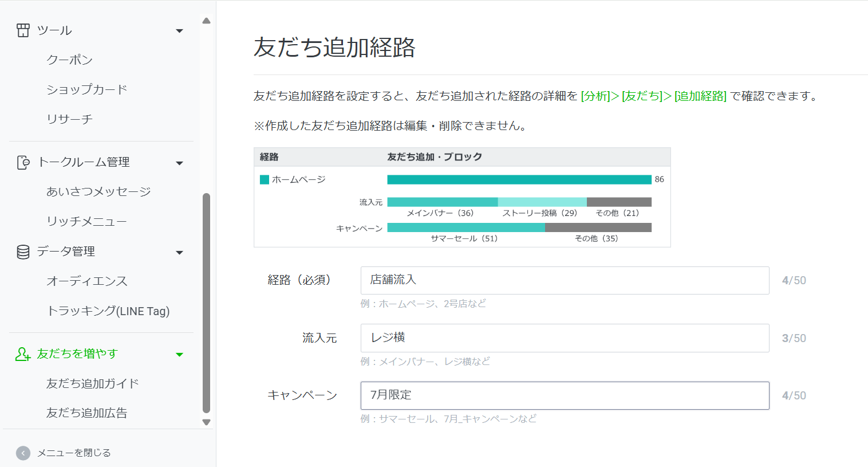Collapse the トークルーム管理 section arrow
This screenshot has width=868, height=467.
179,163
